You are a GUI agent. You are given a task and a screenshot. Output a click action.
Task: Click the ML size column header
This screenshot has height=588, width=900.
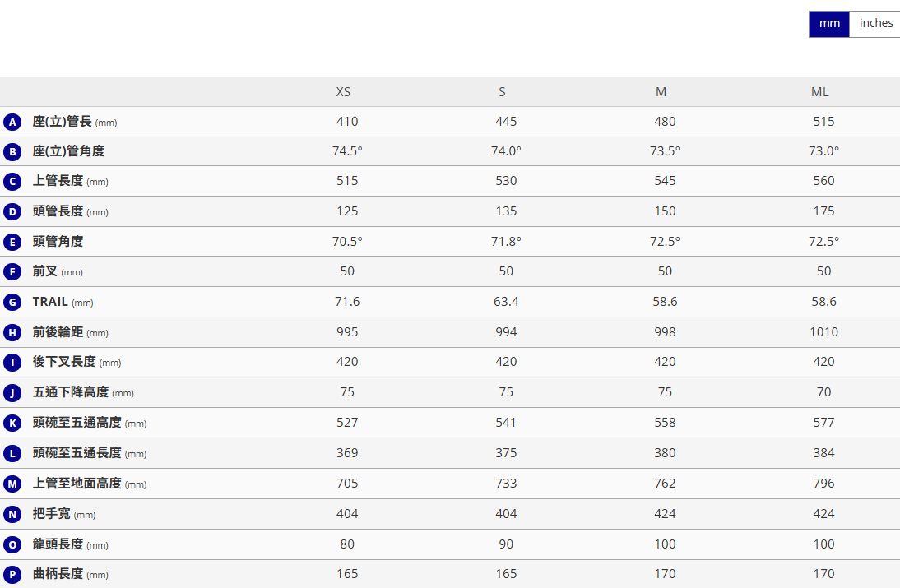click(x=819, y=92)
